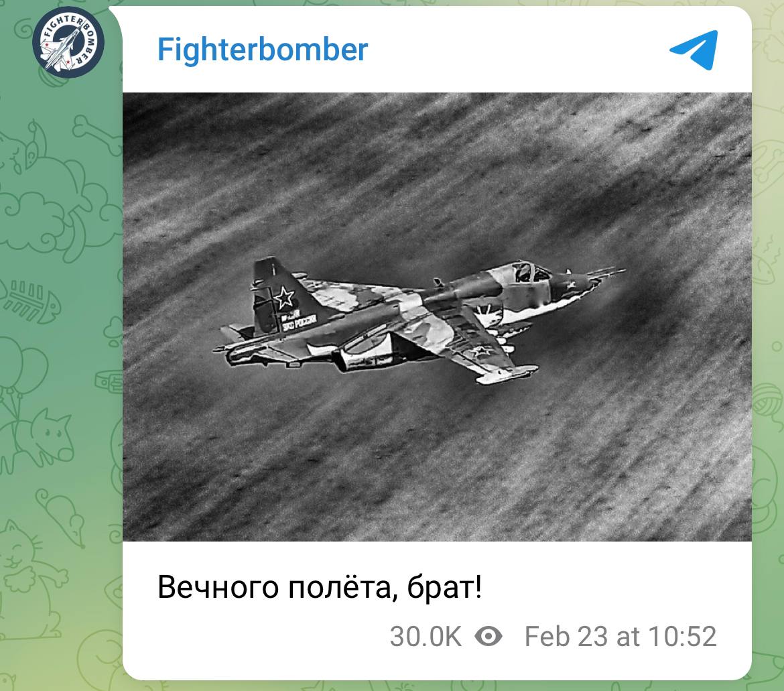This screenshot has width=784, height=691.
Task: Open the Fighterbomber channel avatar
Action: (68, 42)
